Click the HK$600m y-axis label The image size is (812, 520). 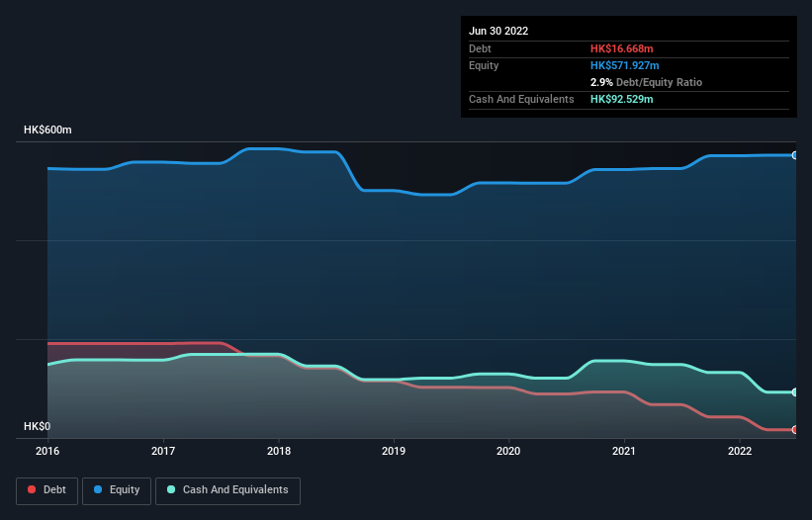(47, 130)
